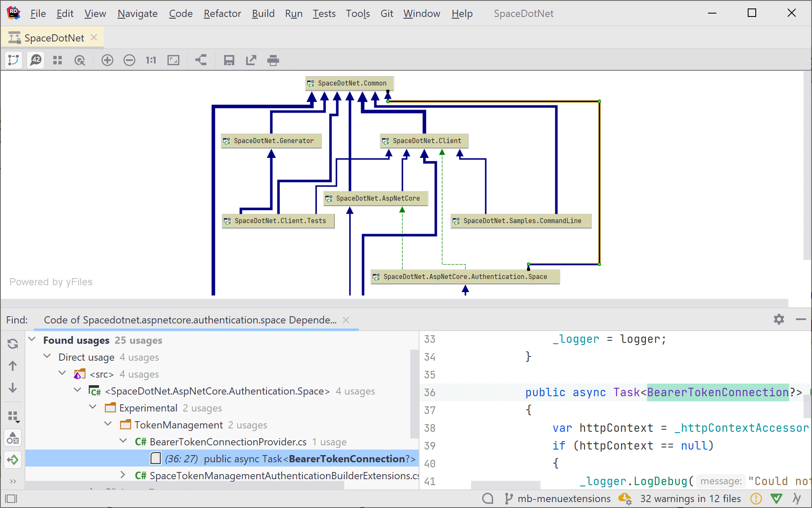Collapse the Found usages root node
Image resolution: width=812 pixels, height=508 pixels.
coord(32,340)
